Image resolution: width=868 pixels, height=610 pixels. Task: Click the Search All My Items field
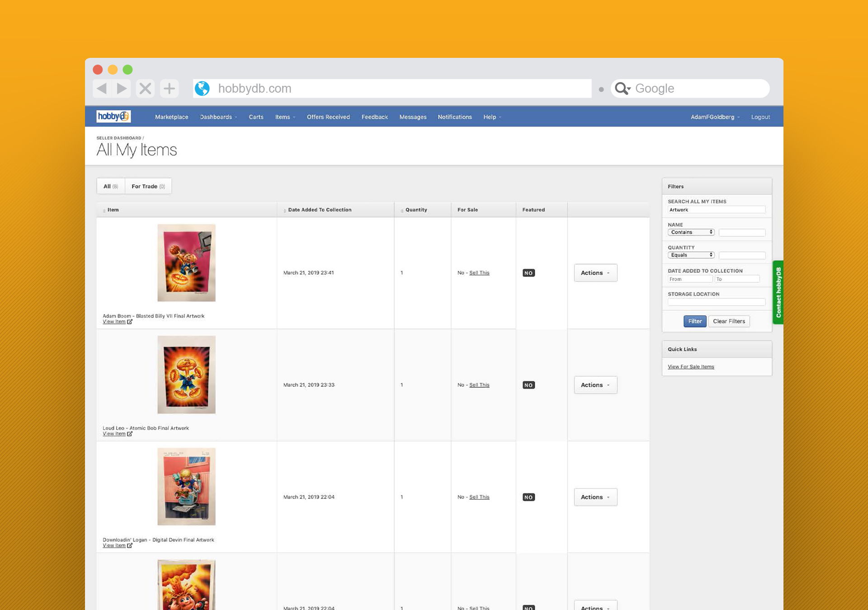[717, 210]
